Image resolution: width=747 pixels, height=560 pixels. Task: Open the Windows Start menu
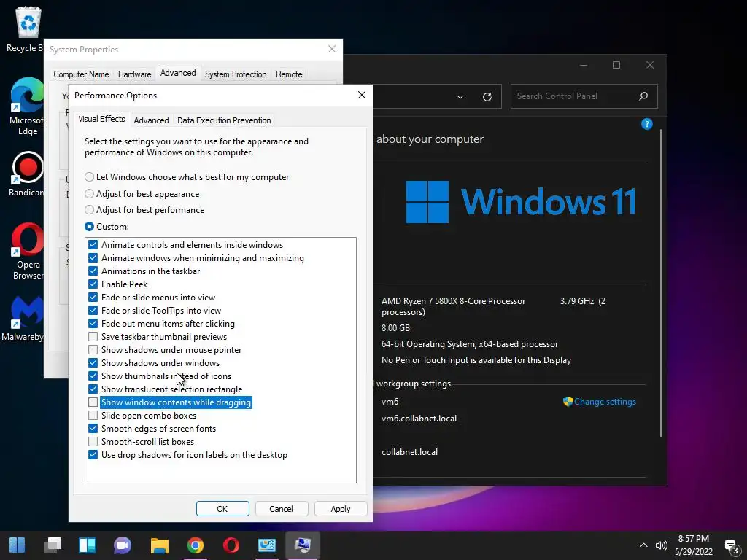[18, 545]
